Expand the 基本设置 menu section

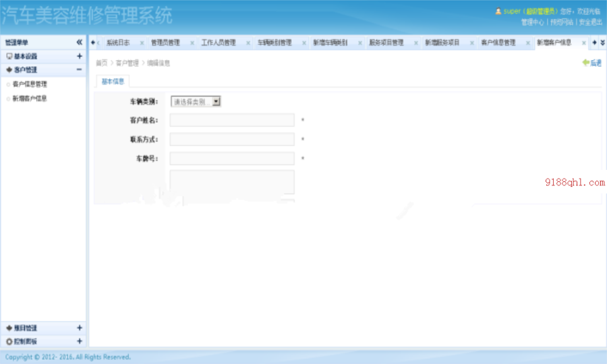coord(80,56)
